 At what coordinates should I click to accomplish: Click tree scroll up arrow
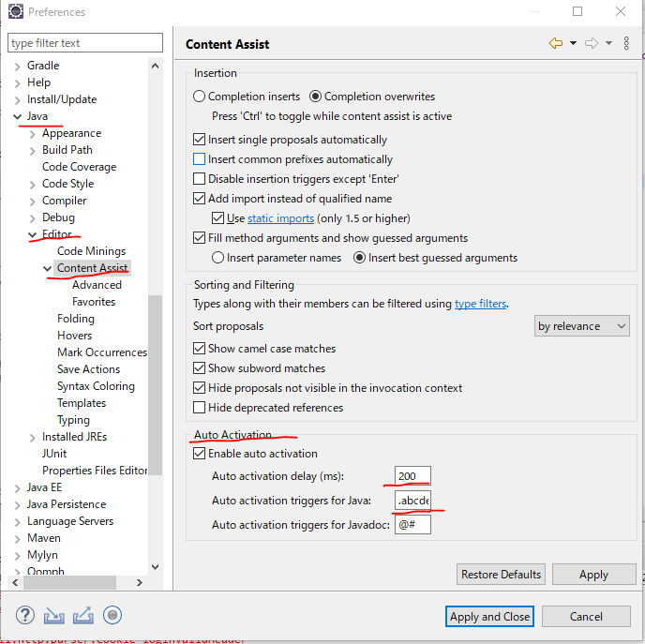[x=155, y=66]
